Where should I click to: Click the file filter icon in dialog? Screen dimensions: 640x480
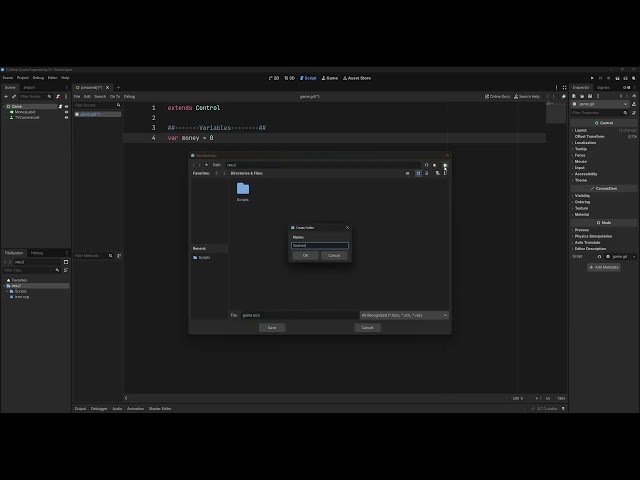(x=437, y=173)
